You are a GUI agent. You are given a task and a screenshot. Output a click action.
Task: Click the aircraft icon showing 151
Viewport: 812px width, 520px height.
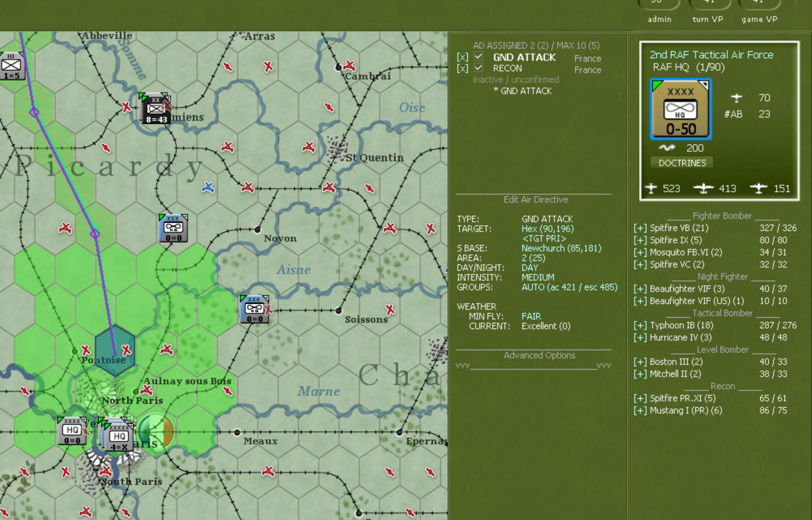(758, 188)
